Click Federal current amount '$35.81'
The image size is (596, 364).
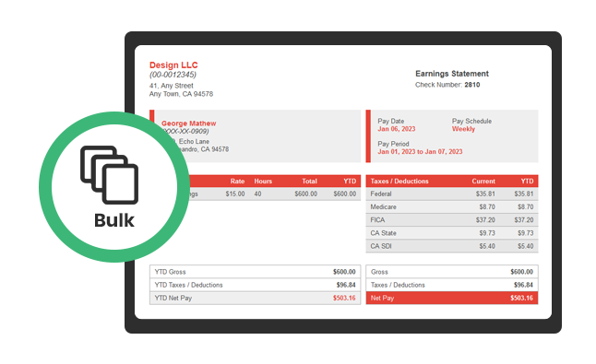[x=485, y=194]
